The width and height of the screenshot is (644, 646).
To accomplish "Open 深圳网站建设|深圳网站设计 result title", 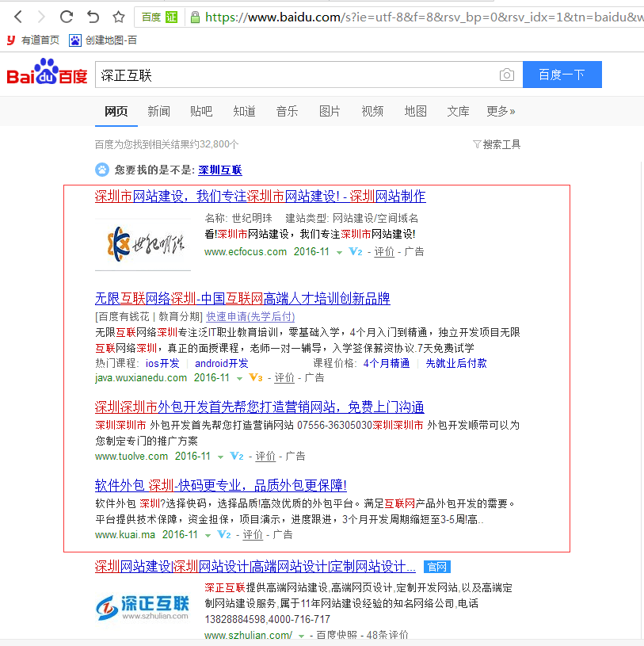I will (255, 567).
